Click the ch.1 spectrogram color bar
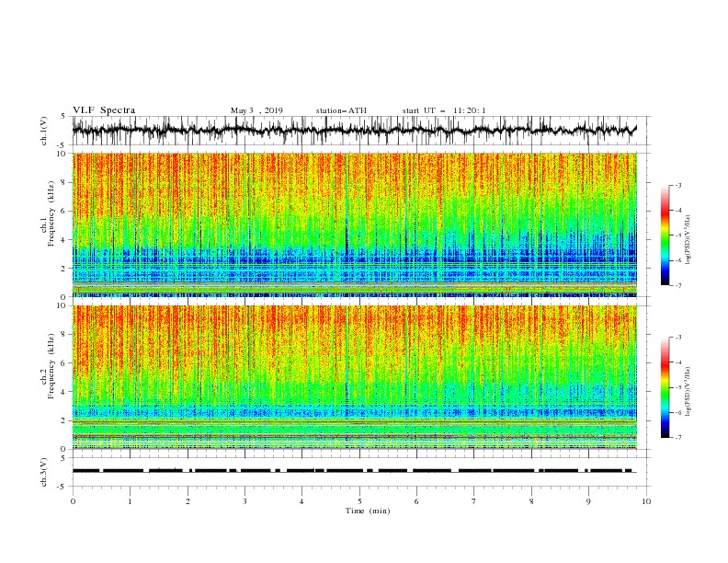This screenshot has width=728, height=563. (665, 236)
